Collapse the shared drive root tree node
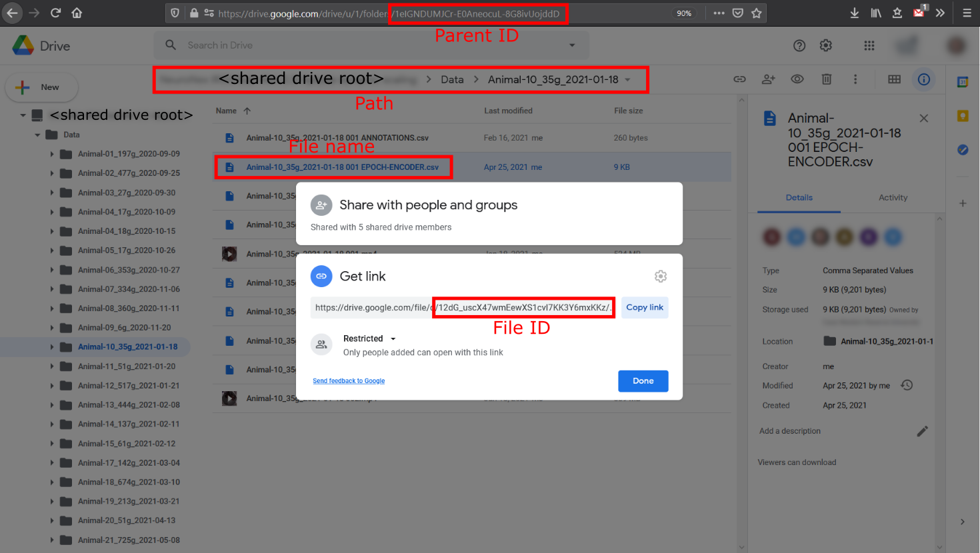The height and width of the screenshot is (553, 980). tap(23, 115)
